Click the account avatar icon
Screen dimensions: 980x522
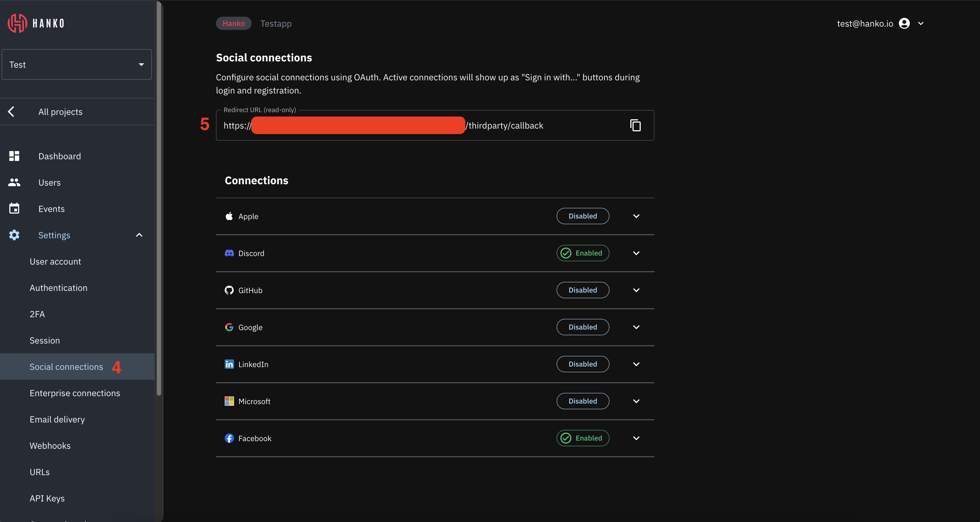pyautogui.click(x=904, y=23)
